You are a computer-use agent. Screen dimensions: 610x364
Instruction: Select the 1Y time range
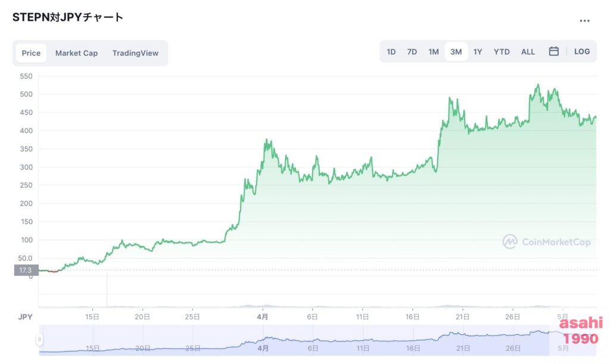pyautogui.click(x=478, y=52)
